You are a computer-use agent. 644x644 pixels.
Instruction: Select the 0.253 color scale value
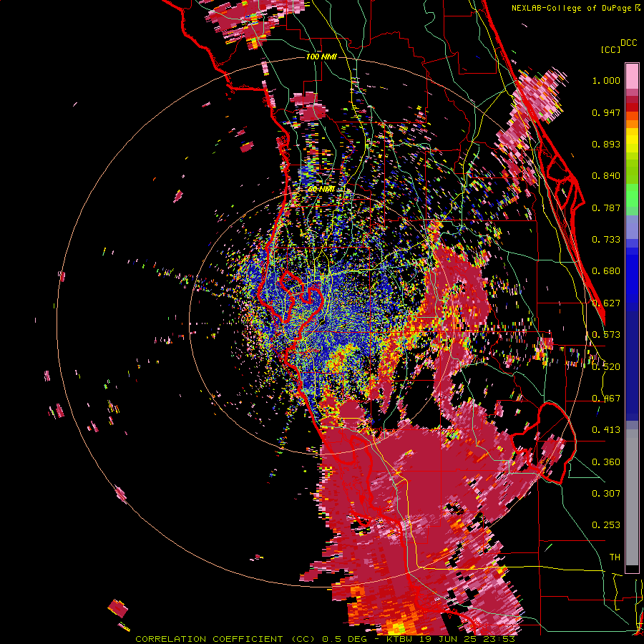coord(606,525)
